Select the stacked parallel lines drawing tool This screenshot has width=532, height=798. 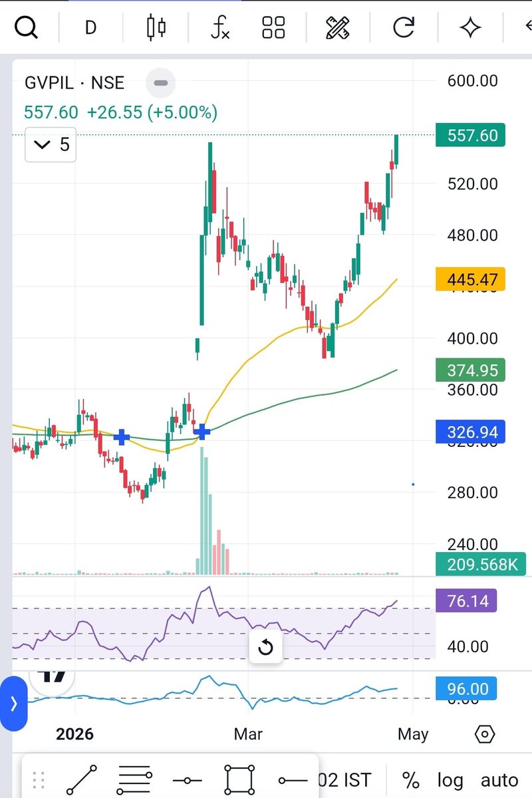(135, 779)
